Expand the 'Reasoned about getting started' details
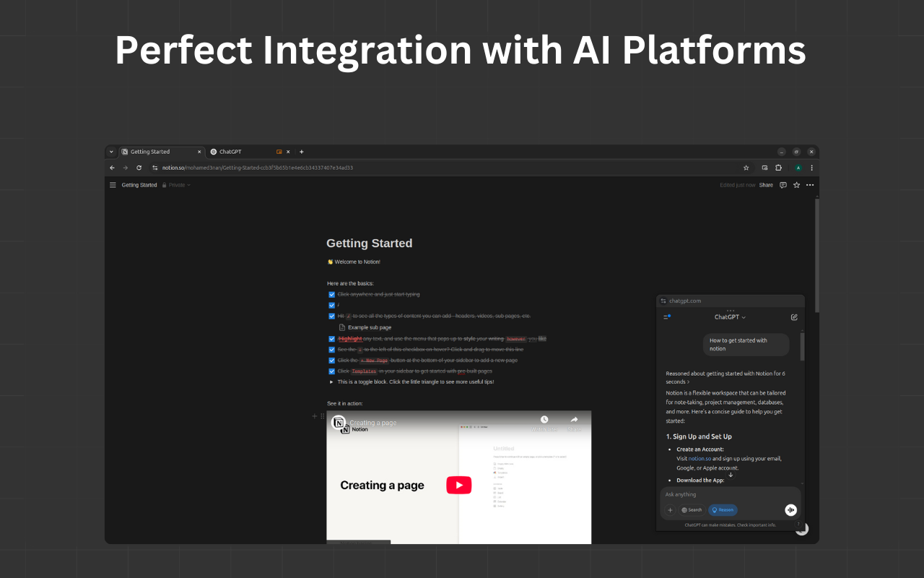 click(x=725, y=377)
